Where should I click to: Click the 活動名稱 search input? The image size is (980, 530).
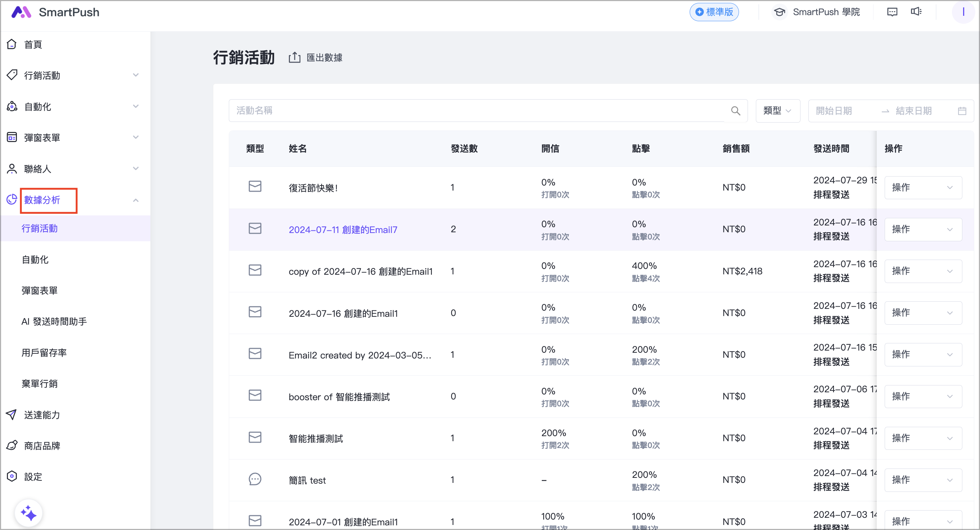[488, 111]
